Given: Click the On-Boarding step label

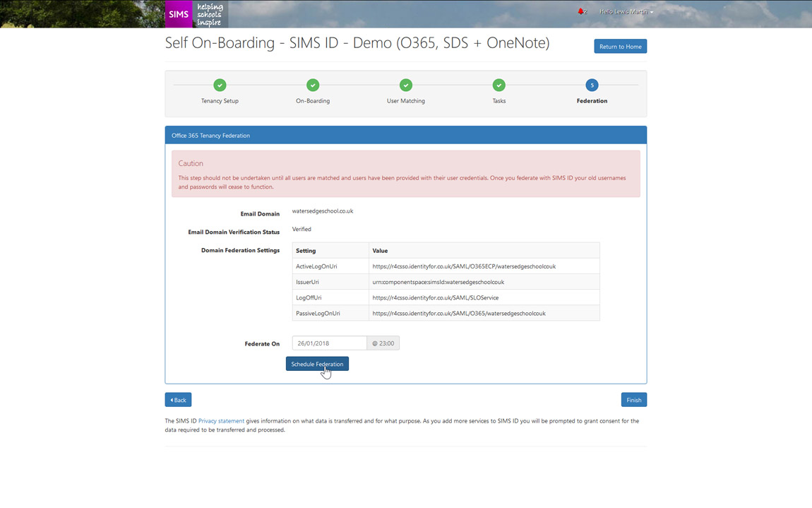Looking at the screenshot, I should point(313,101).
